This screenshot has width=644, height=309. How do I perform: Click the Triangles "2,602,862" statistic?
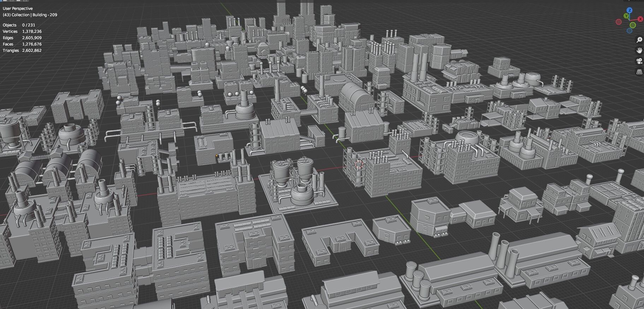click(x=32, y=50)
